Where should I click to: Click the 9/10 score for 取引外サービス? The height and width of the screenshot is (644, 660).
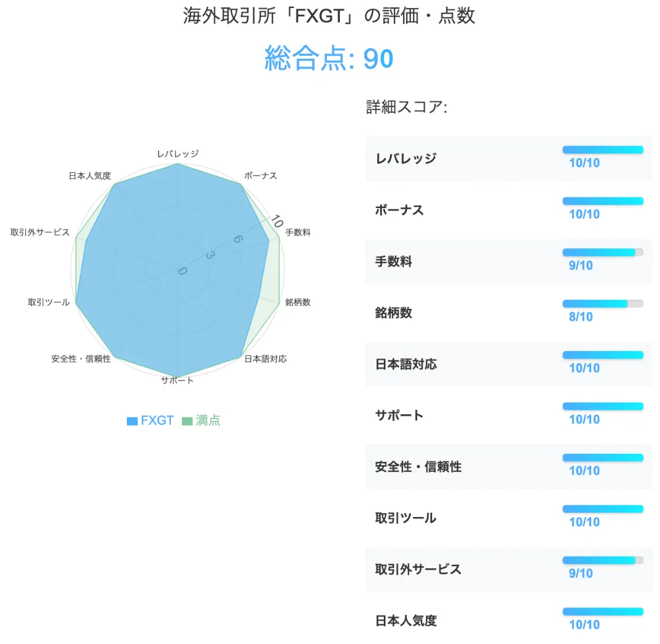[x=581, y=574]
